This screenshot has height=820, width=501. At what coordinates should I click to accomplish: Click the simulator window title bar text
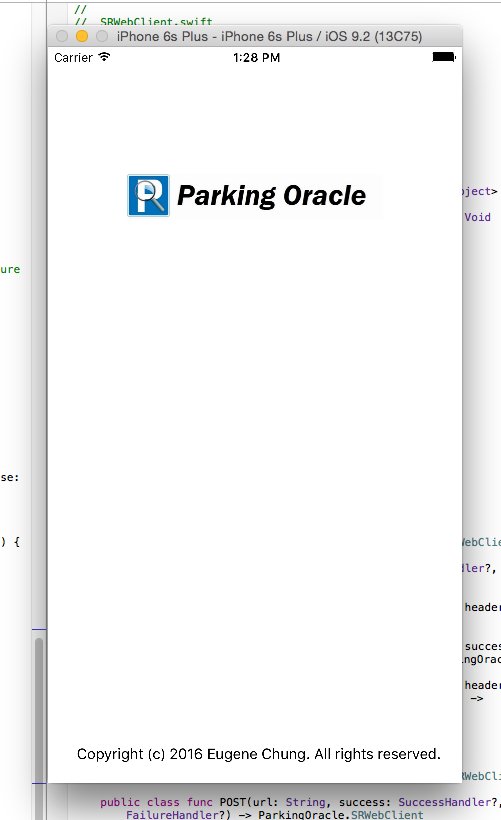[x=269, y=37]
